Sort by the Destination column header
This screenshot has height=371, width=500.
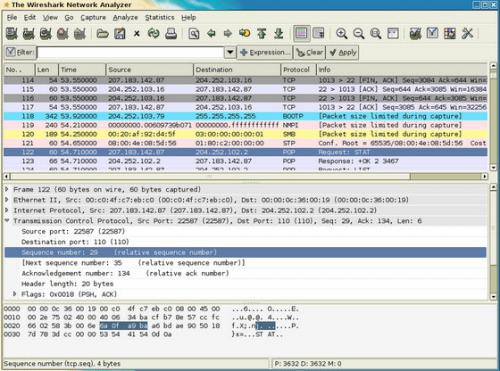tap(237, 70)
